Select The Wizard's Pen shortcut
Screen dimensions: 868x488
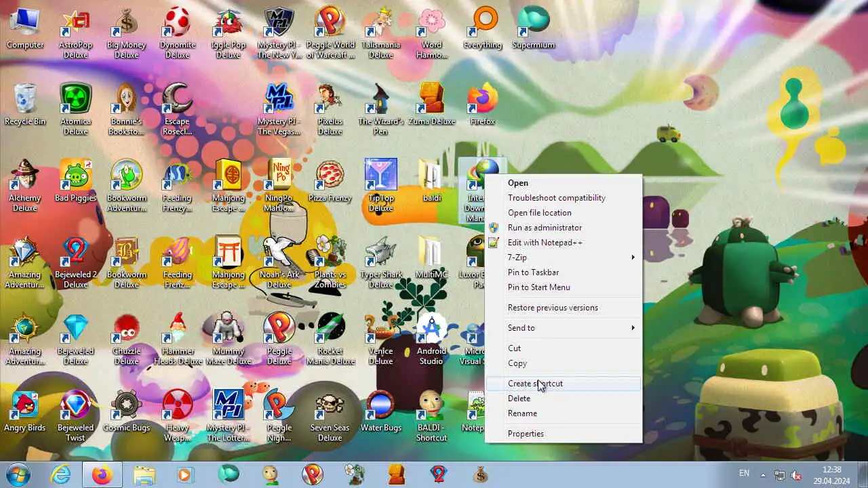tap(381, 110)
